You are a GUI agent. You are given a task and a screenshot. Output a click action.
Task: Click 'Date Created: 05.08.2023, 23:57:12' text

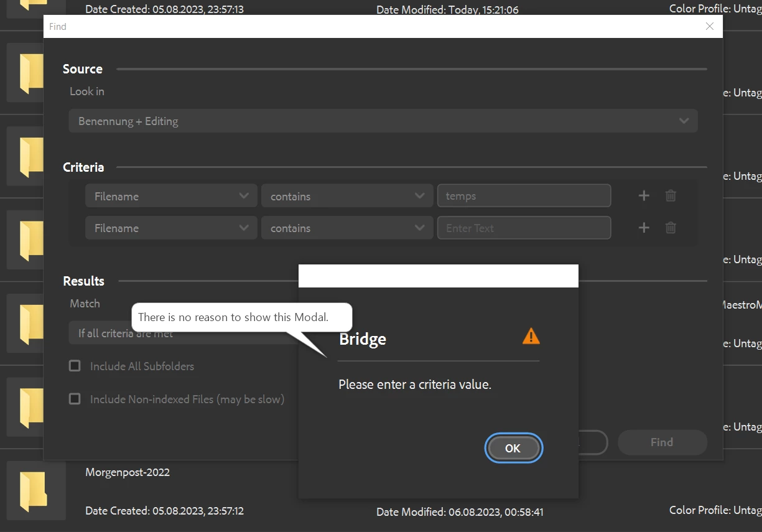click(x=164, y=511)
